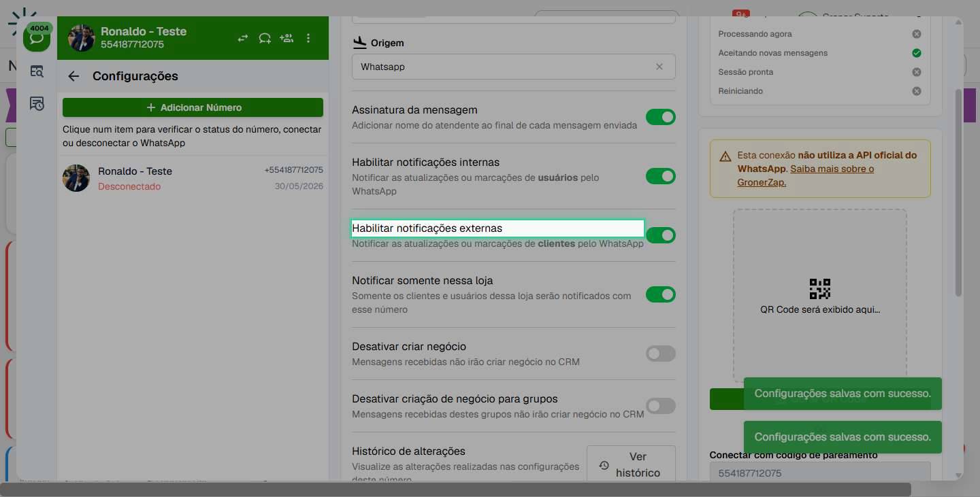Click the Histórico de alterações heading
Viewport: 980px width, 497px height.
tap(408, 451)
